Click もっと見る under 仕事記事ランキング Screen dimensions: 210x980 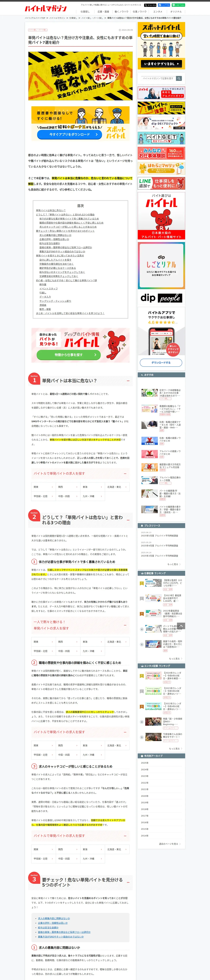[x=175, y=659]
